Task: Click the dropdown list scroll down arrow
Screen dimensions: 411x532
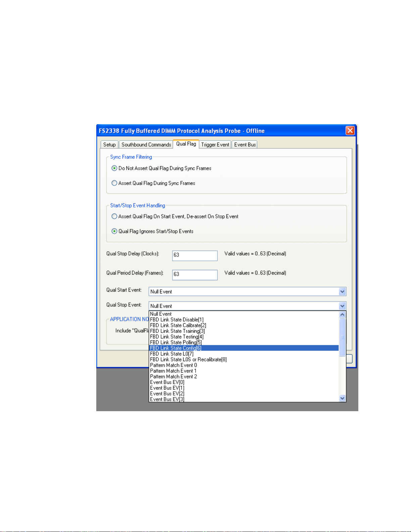Action: point(342,398)
